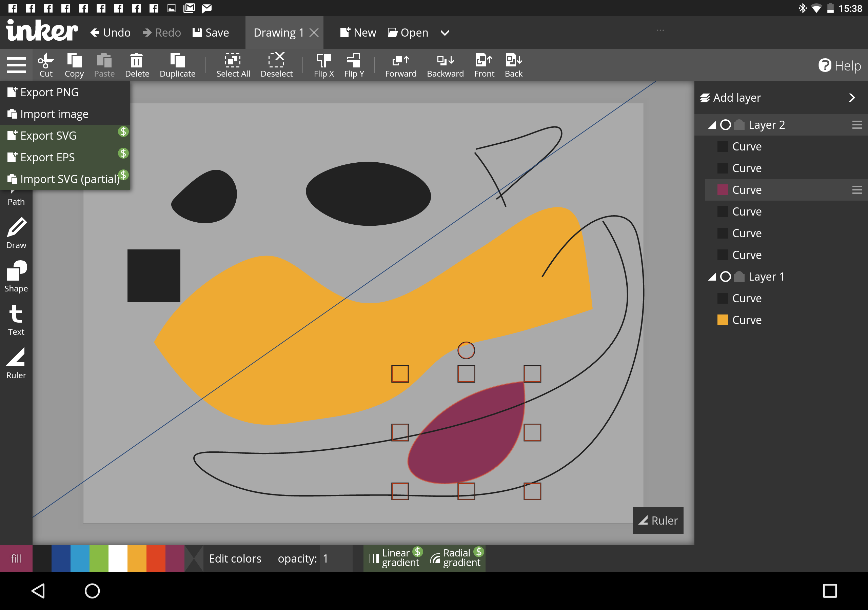Click the Ruler button on canvas
The image size is (868, 610).
658,521
